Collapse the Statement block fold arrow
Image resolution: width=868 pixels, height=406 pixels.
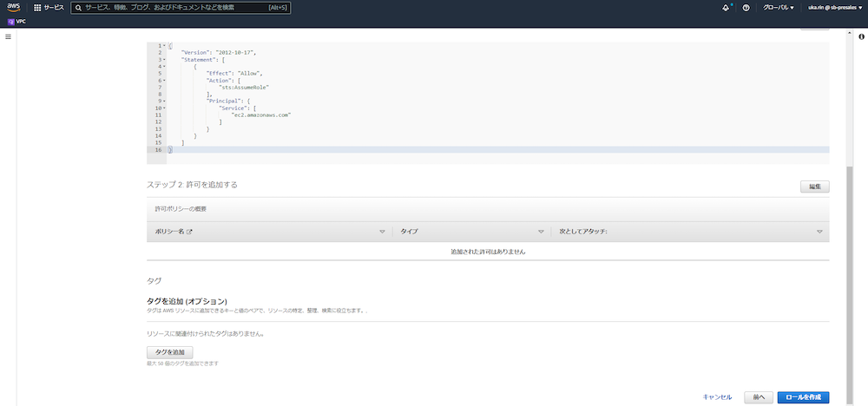point(164,59)
